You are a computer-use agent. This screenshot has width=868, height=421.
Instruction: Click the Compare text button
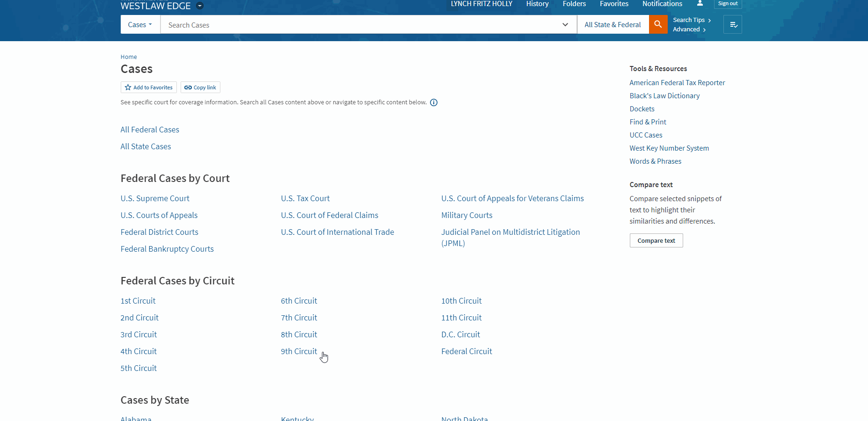(656, 240)
